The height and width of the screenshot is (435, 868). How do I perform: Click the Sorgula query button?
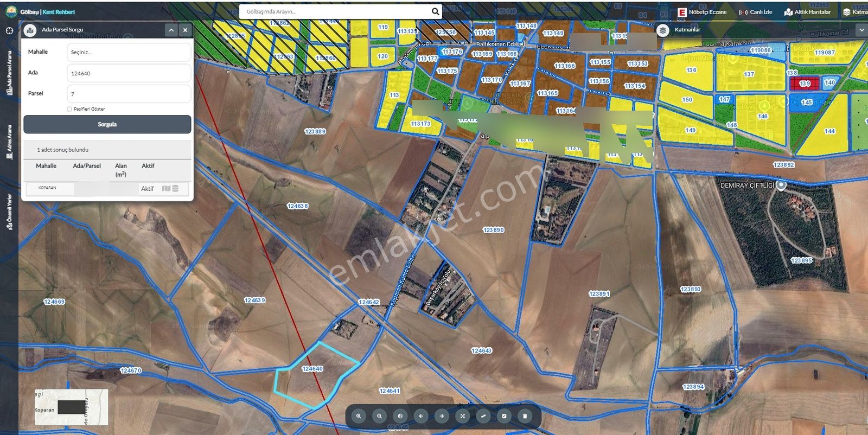click(107, 124)
